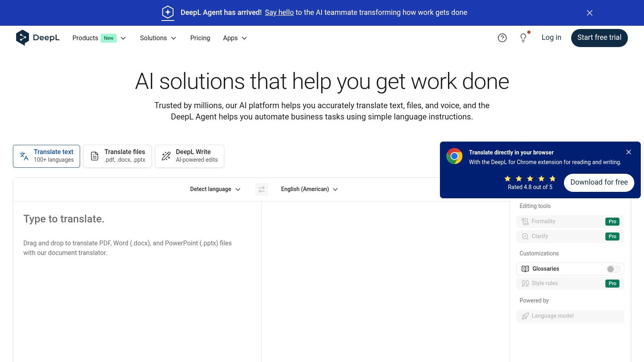Click the Chrome logo in extension popup
The width and height of the screenshot is (644, 362).
(x=454, y=156)
